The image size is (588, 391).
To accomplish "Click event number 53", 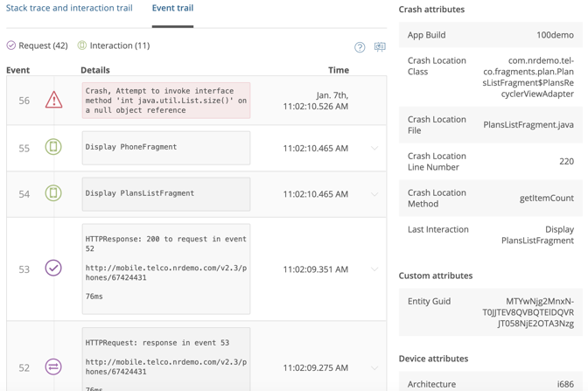I will [x=24, y=269].
